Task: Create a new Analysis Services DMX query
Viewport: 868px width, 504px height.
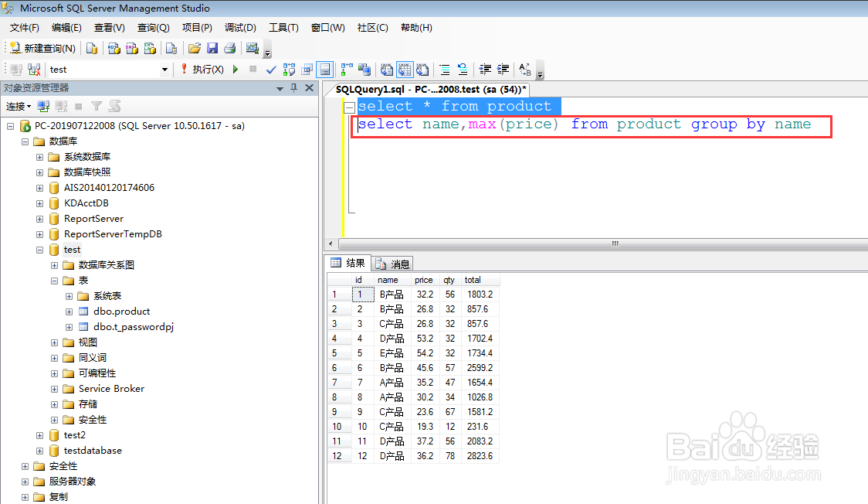Action: pyautogui.click(x=132, y=49)
